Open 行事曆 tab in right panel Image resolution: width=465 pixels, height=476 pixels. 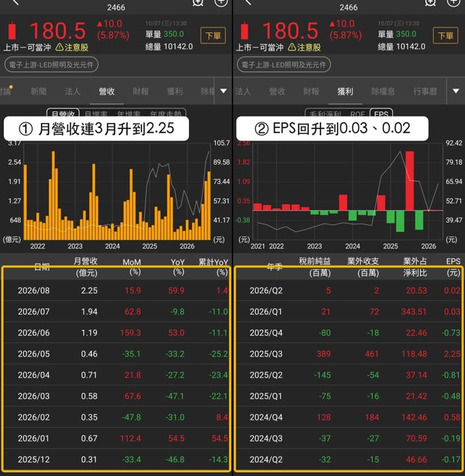point(425,91)
